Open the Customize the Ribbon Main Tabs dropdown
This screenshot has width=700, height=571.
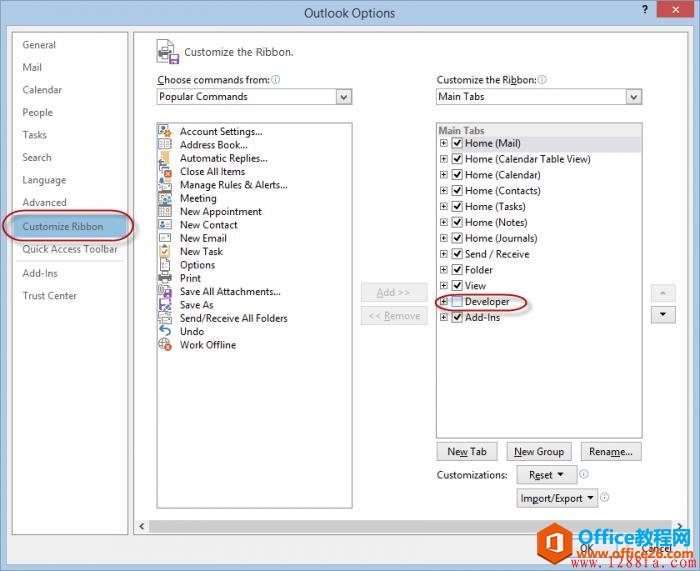pos(633,97)
